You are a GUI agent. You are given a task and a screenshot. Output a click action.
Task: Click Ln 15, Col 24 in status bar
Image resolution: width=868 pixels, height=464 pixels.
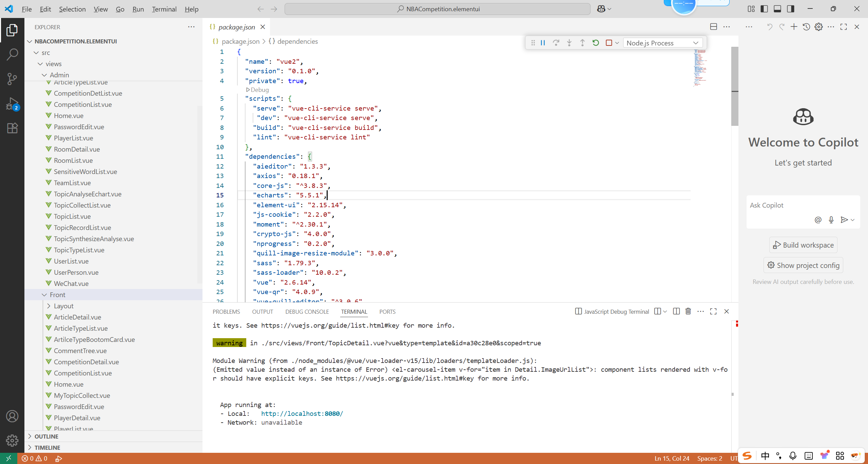(x=672, y=459)
